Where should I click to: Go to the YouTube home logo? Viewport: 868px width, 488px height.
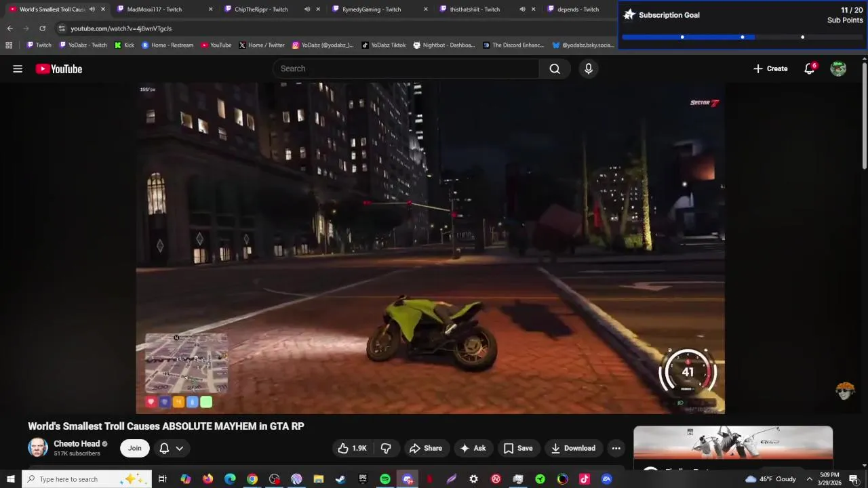pos(59,68)
